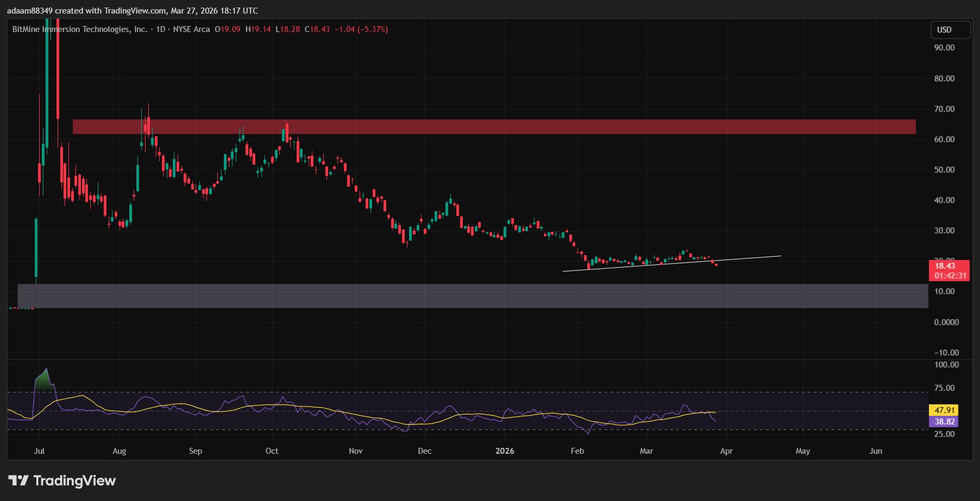The width and height of the screenshot is (980, 501).
Task: Click the TradingView wordmark text at bottom
Action: pos(74,480)
